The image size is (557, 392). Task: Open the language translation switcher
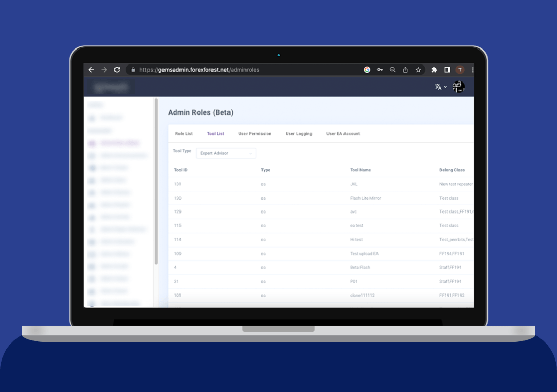pos(440,87)
